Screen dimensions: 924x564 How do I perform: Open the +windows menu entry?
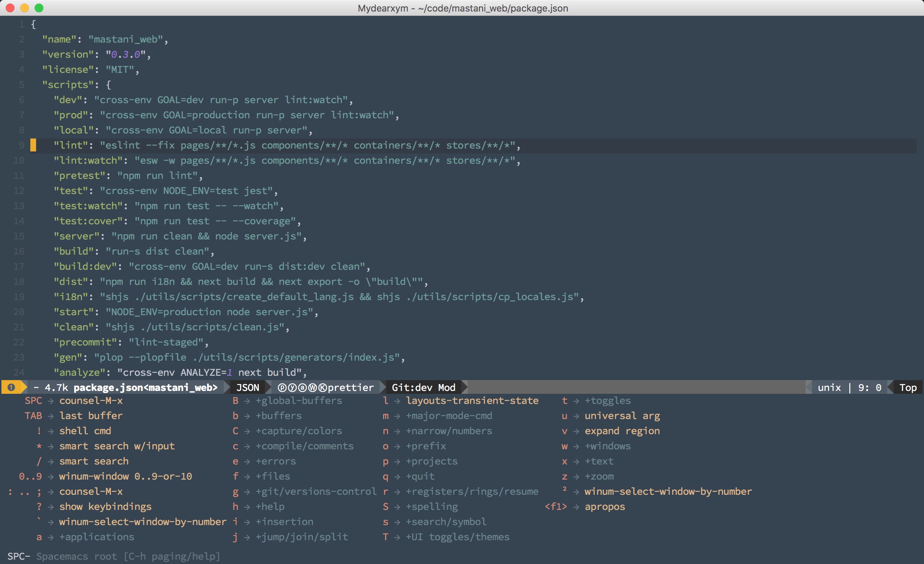(x=607, y=446)
